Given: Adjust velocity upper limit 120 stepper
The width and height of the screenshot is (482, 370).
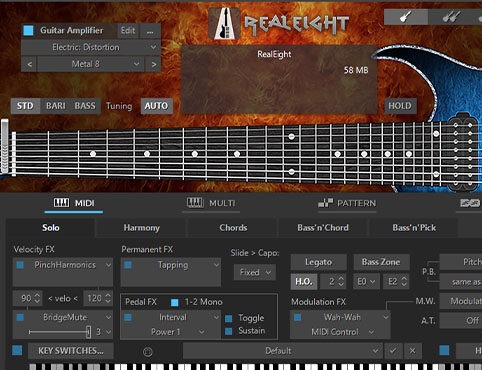Looking at the screenshot, I should tap(98, 298).
